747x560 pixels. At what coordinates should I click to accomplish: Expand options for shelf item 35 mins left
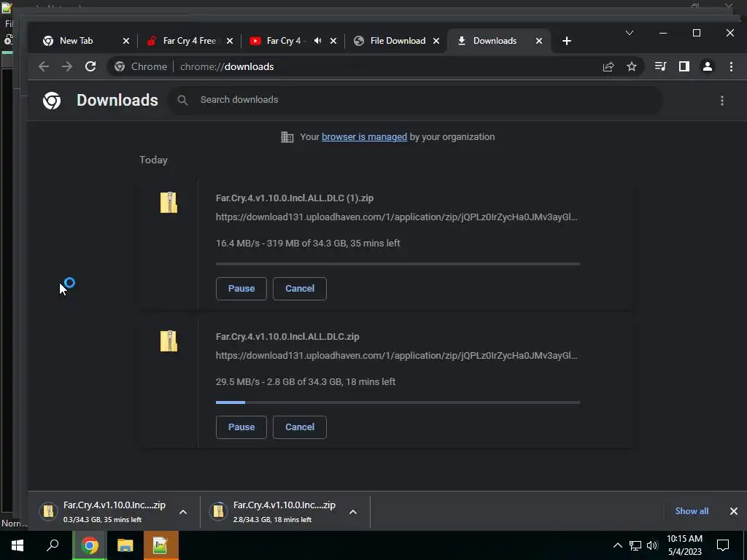tap(183, 512)
